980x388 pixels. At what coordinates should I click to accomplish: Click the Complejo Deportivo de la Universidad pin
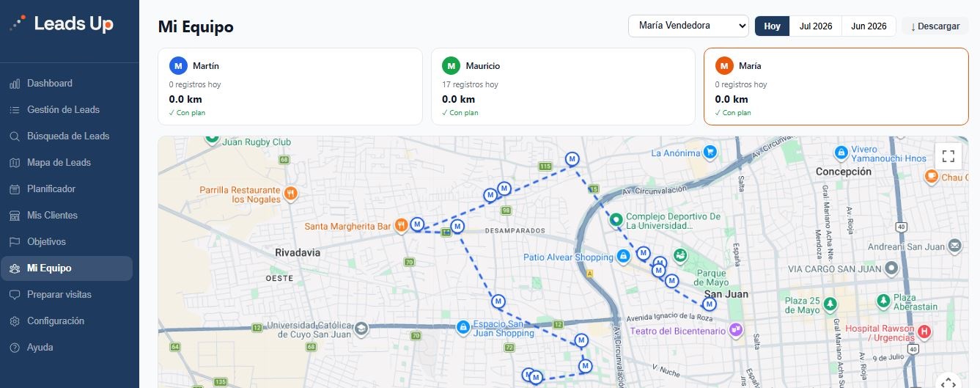click(x=616, y=219)
